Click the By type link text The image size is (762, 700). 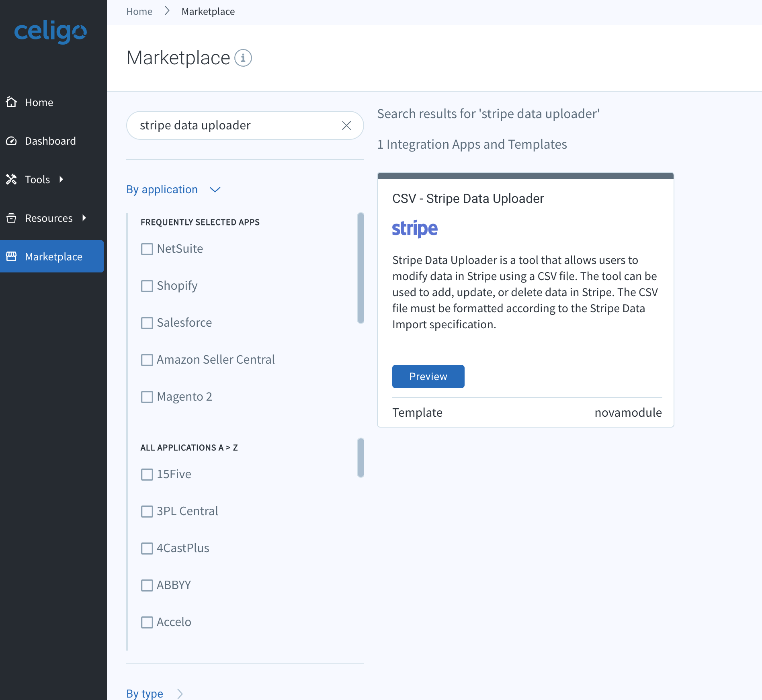coord(145,694)
